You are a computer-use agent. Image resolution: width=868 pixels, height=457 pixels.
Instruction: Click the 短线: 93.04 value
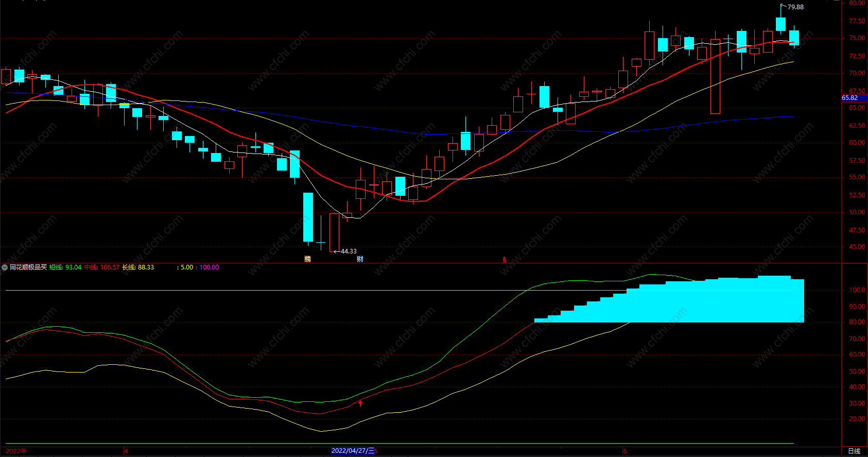65,267
